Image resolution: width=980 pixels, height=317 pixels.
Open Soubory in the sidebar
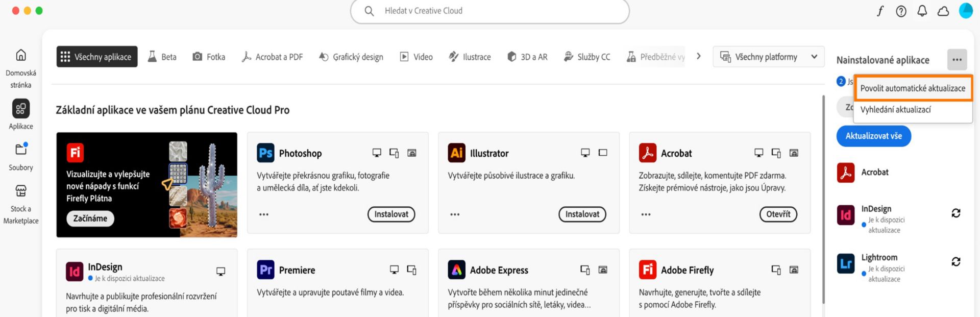(x=21, y=157)
